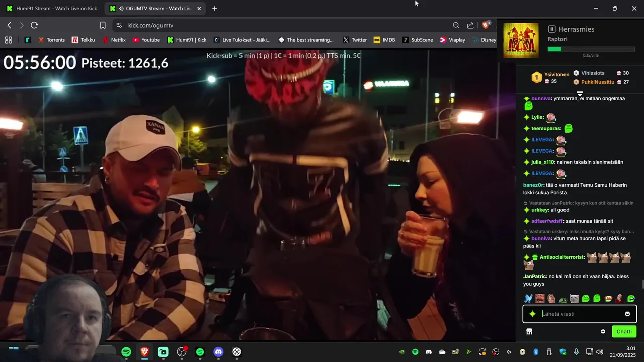Open the Netflix bookmark

pyautogui.click(x=114, y=40)
